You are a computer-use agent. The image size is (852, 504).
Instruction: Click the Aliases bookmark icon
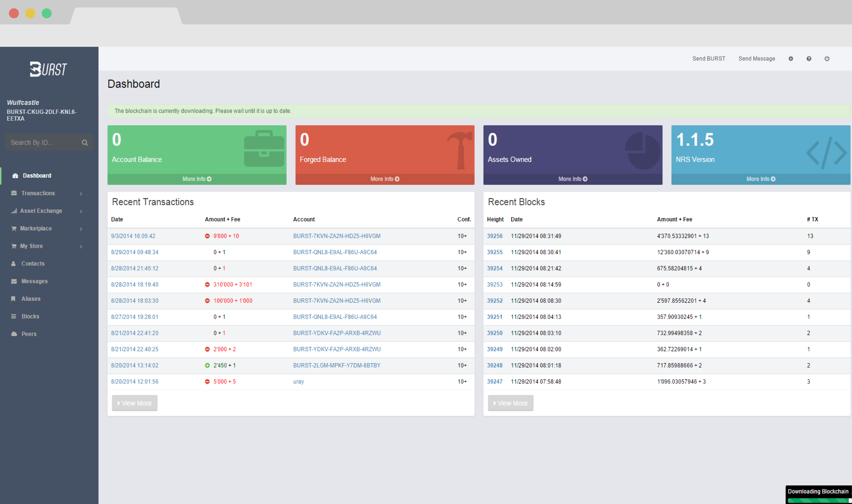pyautogui.click(x=13, y=299)
